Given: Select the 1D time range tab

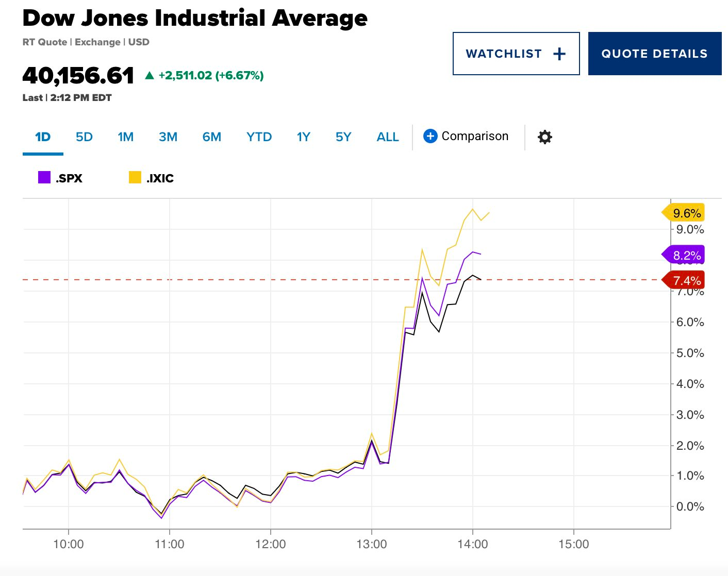Looking at the screenshot, I should tap(43, 137).
